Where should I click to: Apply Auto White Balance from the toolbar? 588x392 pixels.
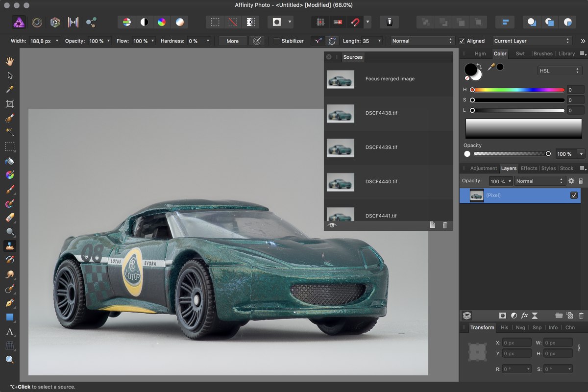pos(180,22)
